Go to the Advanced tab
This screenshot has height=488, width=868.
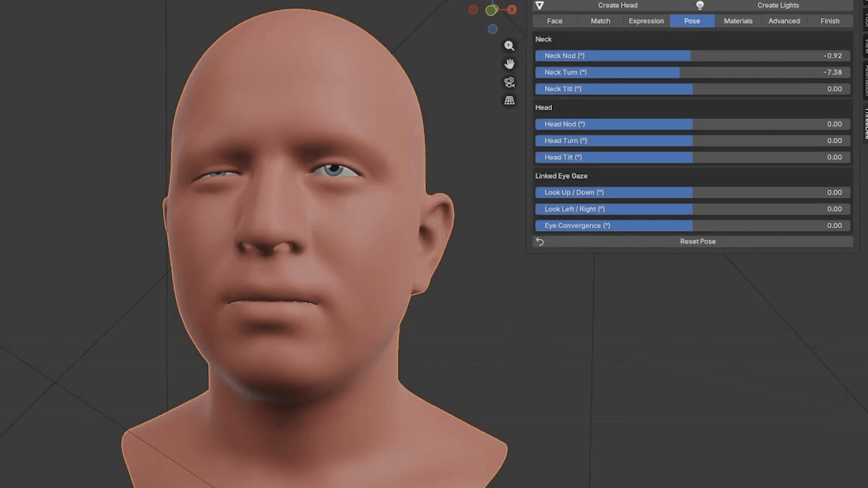(784, 21)
